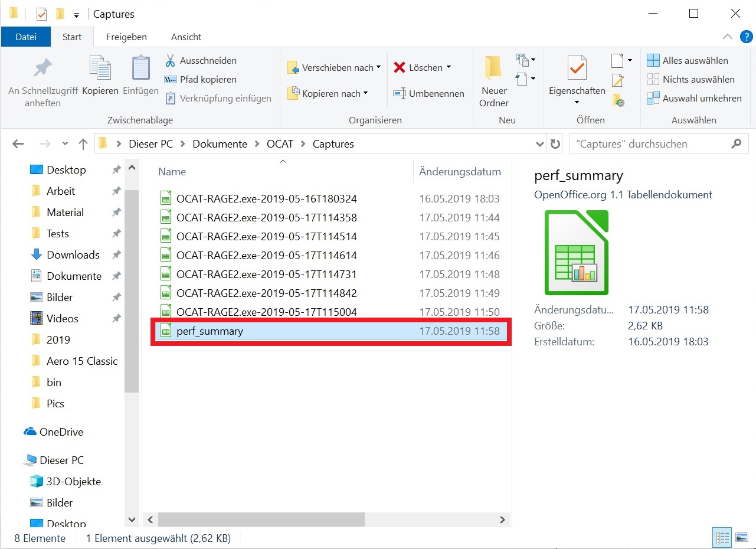Open the blue Help question-mark icon
This screenshot has height=549, width=756.
[x=746, y=37]
